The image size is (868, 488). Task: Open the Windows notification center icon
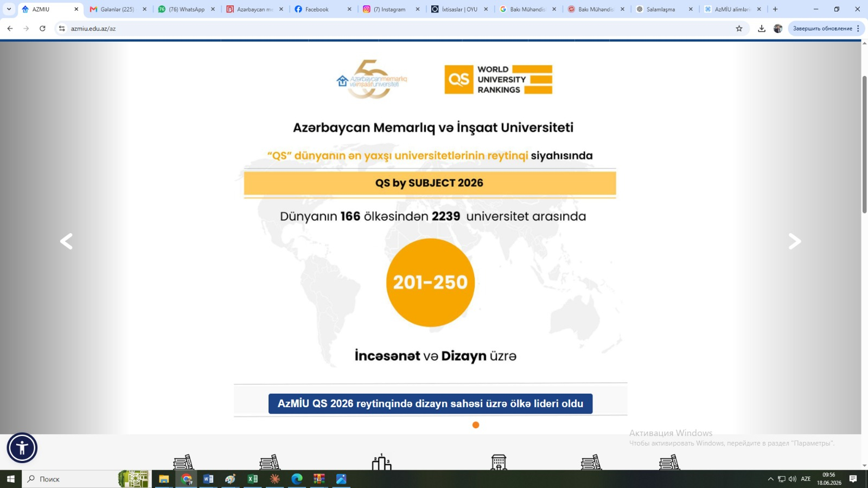[853, 479]
